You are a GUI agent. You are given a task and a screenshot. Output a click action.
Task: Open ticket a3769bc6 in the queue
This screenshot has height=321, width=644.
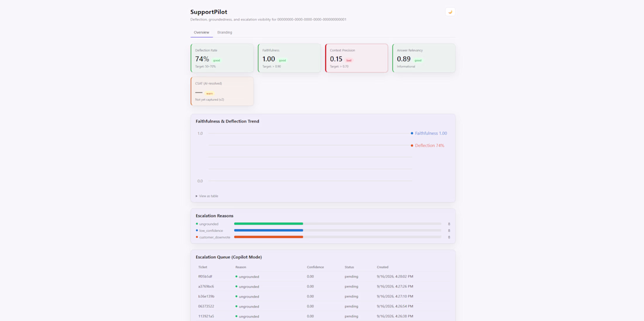(x=205, y=286)
